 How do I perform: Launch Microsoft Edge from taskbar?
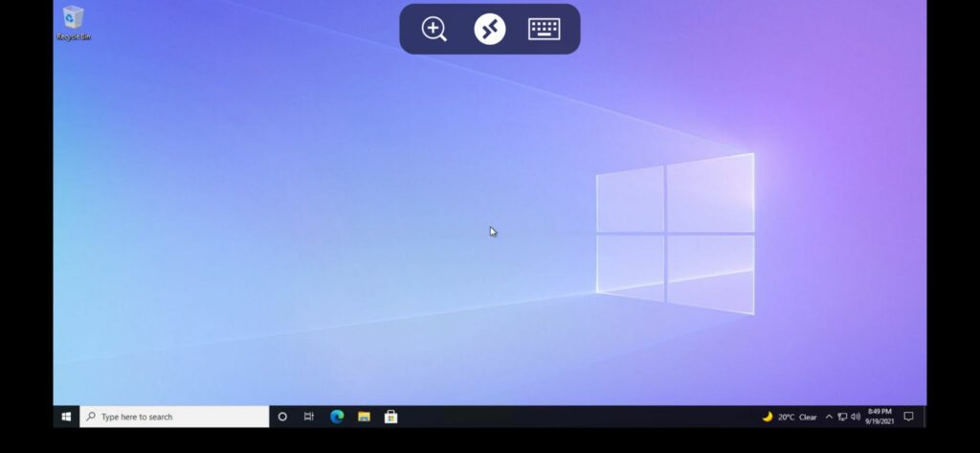tap(337, 417)
